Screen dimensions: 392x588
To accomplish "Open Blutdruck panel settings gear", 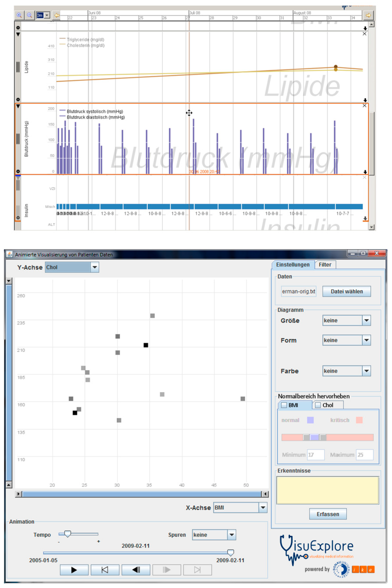I will [18, 171].
